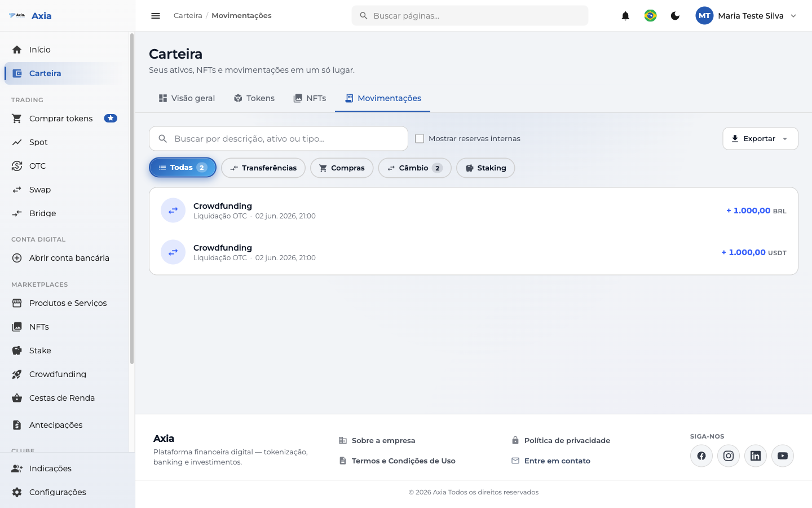Image resolution: width=812 pixels, height=508 pixels.
Task: Click Entre em contato
Action: point(551,461)
